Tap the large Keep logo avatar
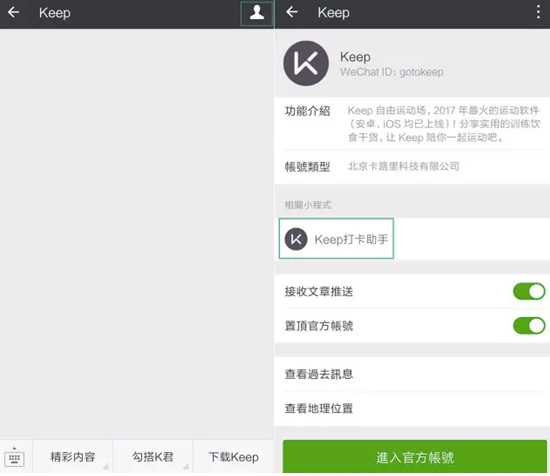Image resolution: width=550 pixels, height=476 pixels. [x=306, y=63]
